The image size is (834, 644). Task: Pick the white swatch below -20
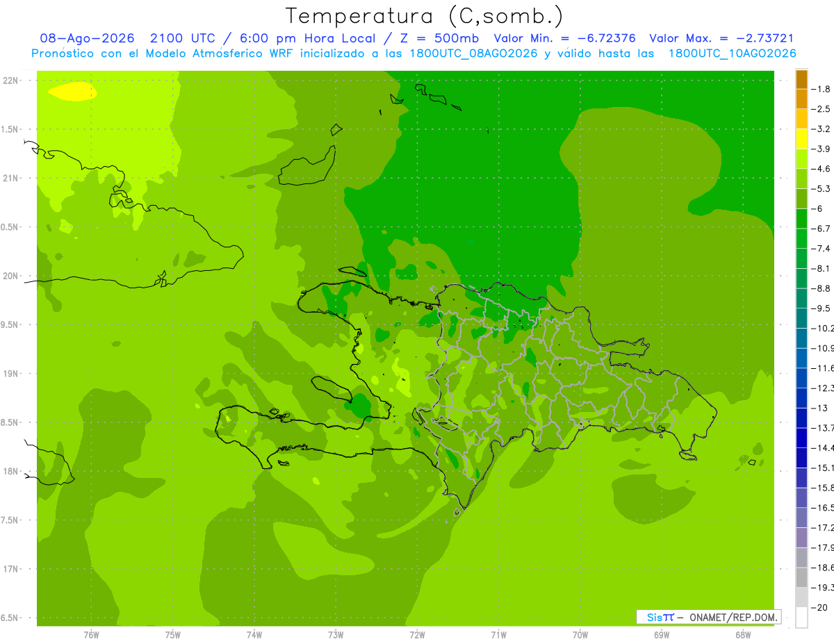click(801, 618)
